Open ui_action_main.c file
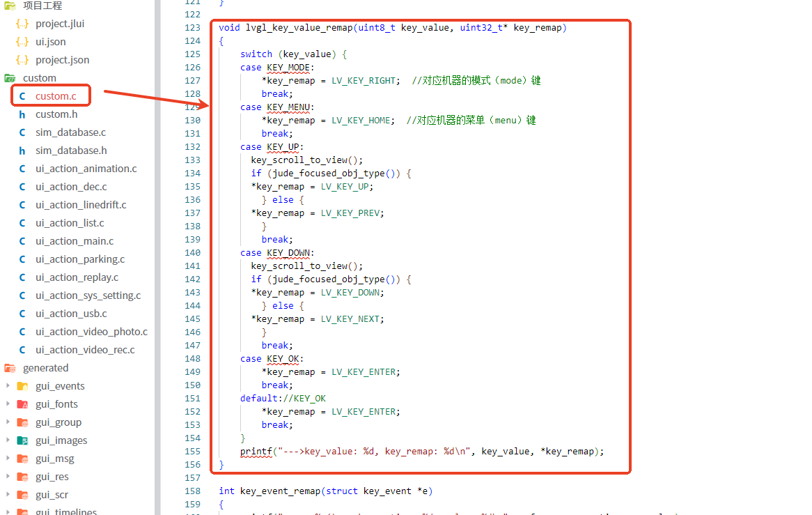This screenshot has width=812, height=515. [x=74, y=241]
